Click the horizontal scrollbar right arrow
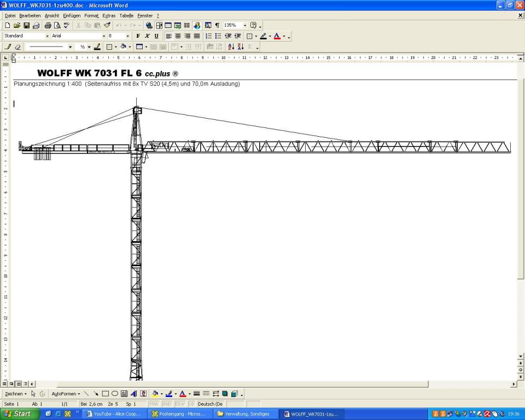Image resolution: width=525 pixels, height=420 pixels. pyautogui.click(x=514, y=384)
